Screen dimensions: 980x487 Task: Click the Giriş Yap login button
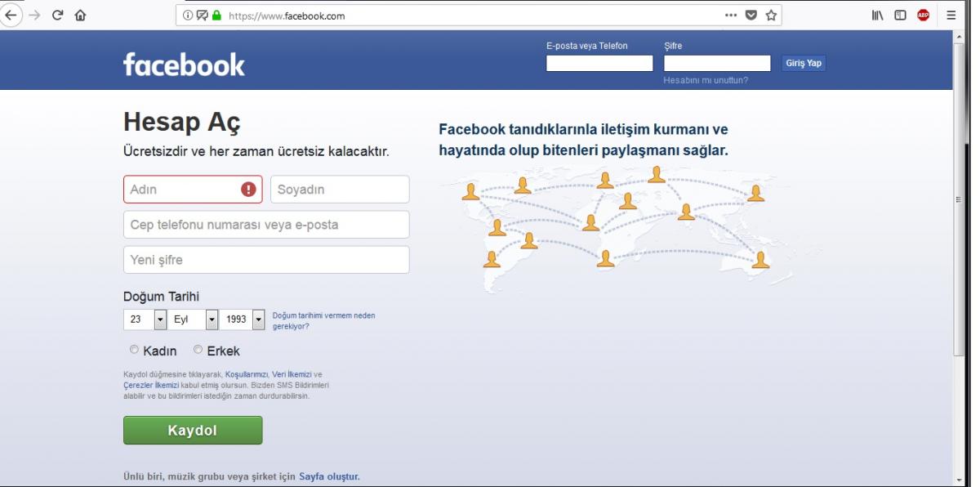click(803, 63)
